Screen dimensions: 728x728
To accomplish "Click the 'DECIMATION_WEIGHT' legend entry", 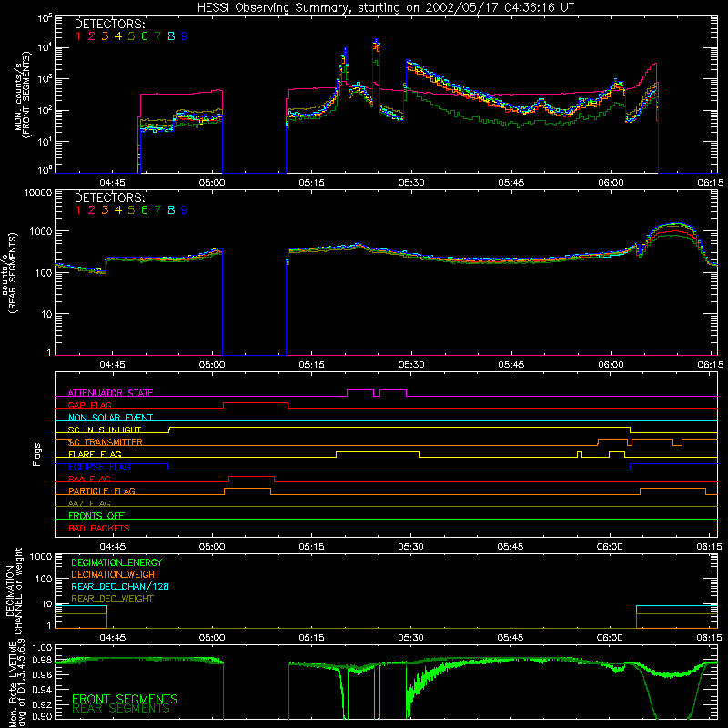I will point(116,575).
